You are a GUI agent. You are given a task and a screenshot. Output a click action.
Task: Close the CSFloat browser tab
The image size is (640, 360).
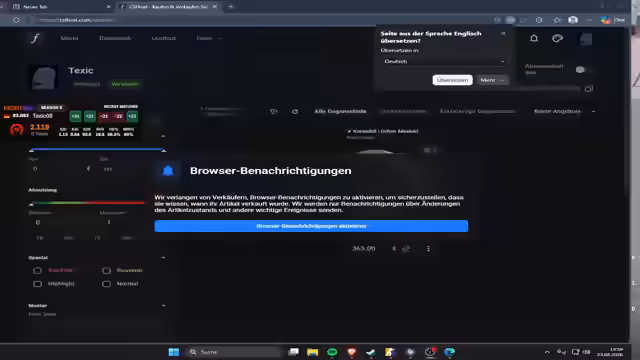[215, 7]
